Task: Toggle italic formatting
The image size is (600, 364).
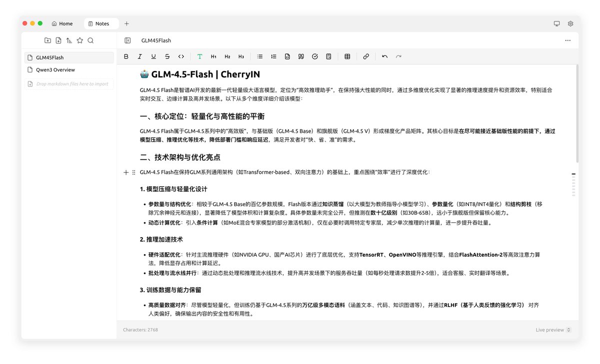Action: click(x=139, y=56)
